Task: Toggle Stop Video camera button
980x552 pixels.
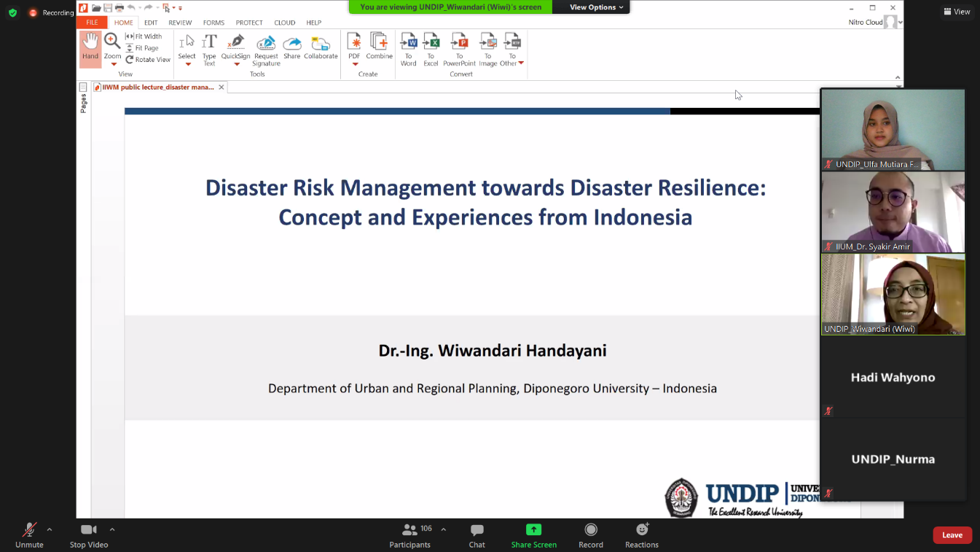Action: pos(88,534)
